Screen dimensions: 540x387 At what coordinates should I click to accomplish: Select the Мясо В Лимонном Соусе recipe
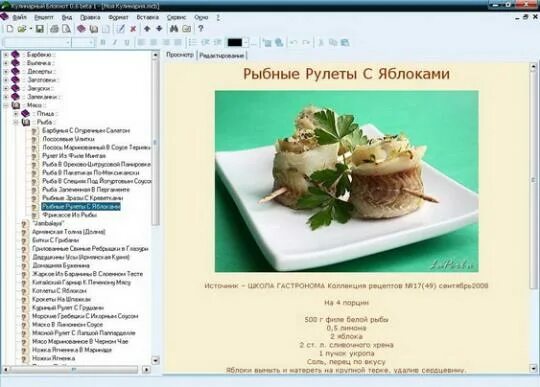pyautogui.click(x=68, y=324)
